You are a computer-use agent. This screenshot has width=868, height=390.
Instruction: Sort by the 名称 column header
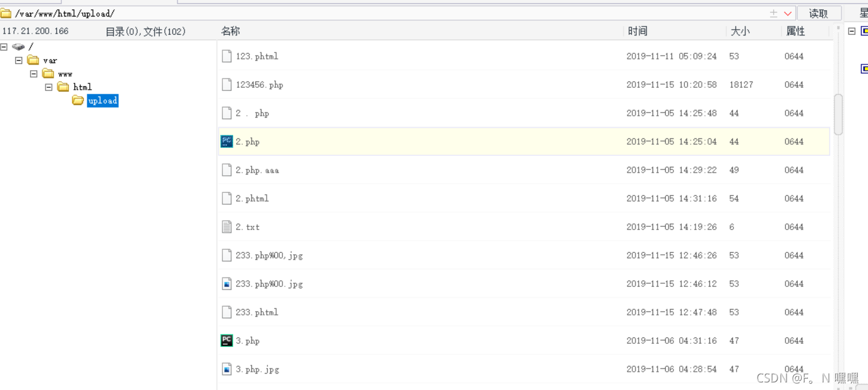(231, 31)
